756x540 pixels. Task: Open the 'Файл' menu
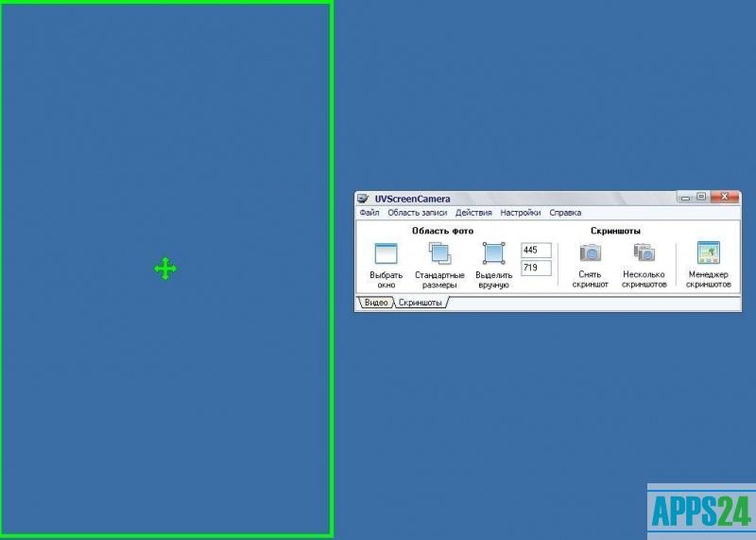[369, 213]
